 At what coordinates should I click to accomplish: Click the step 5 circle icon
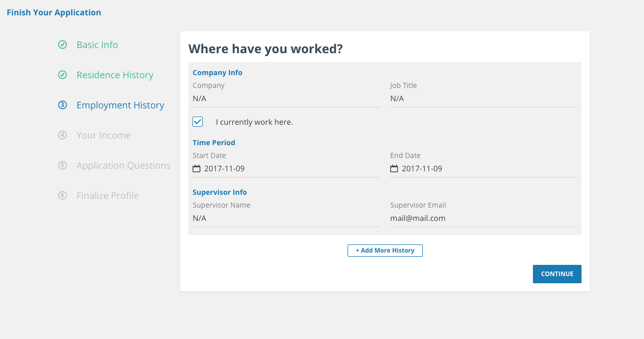click(x=62, y=166)
